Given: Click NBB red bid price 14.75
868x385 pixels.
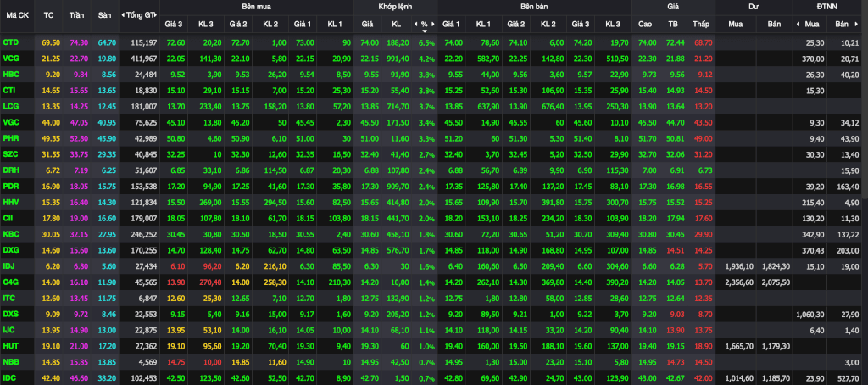Looking at the screenshot, I should 175,363.
